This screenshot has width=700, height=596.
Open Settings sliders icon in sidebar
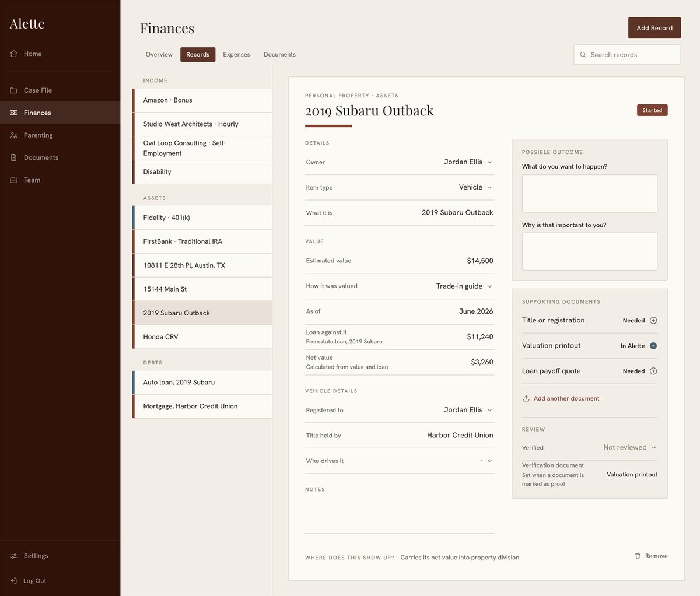coord(13,556)
